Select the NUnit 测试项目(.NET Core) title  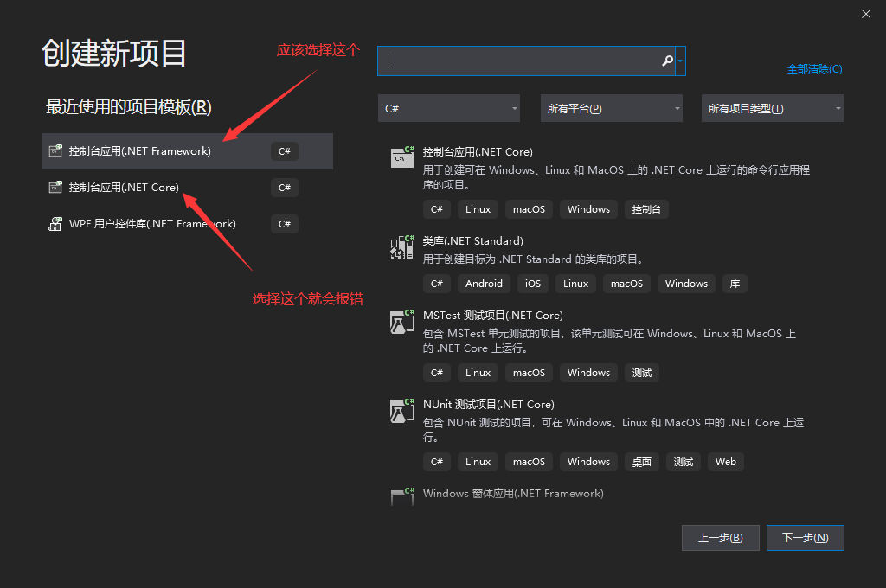tap(489, 405)
